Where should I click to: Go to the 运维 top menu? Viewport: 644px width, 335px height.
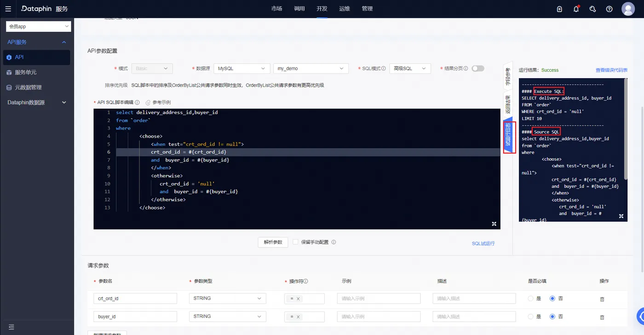pyautogui.click(x=345, y=9)
